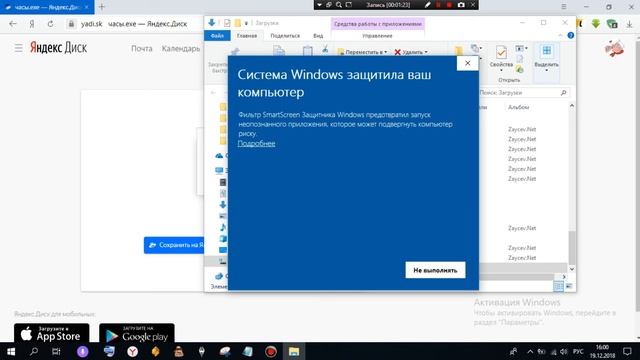Image resolution: width=640 pixels, height=360 pixels.
Task: Open Yandex Browser from the taskbar
Action: point(132,351)
